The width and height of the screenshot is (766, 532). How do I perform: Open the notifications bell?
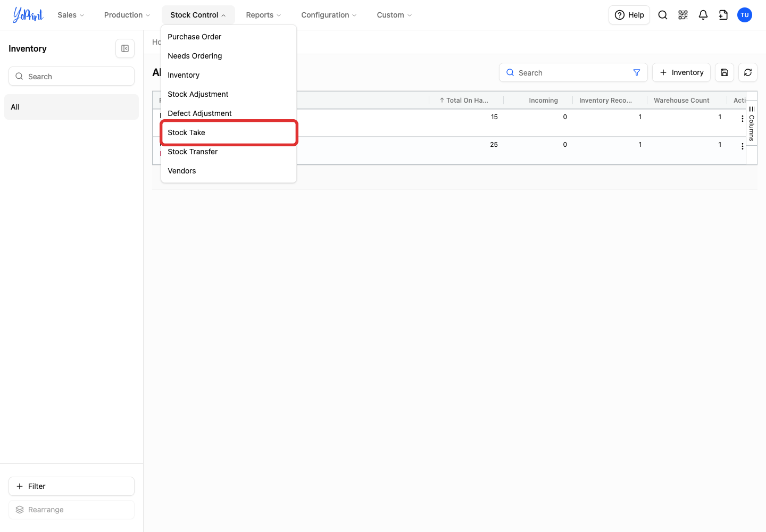[x=703, y=15]
